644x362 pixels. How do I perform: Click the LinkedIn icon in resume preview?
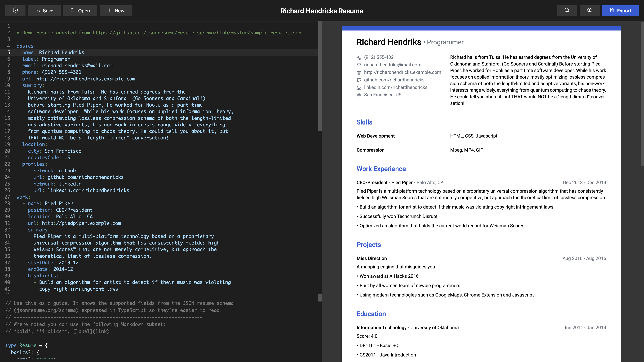click(359, 88)
